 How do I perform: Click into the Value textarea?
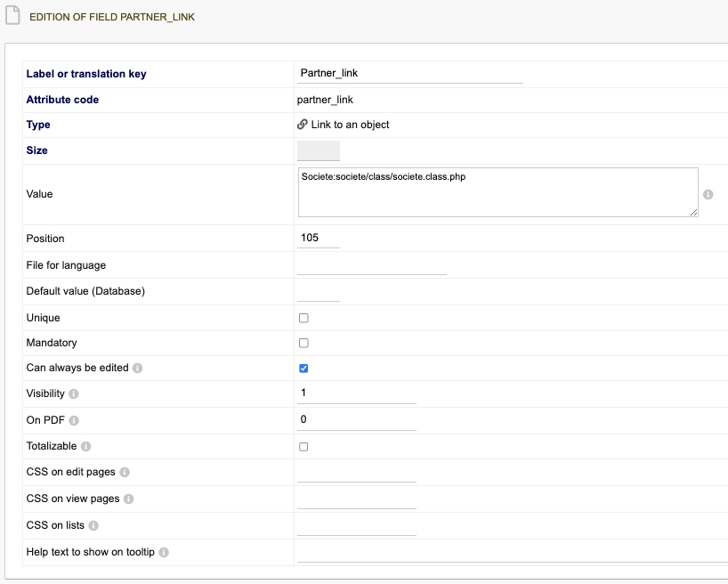pyautogui.click(x=498, y=192)
